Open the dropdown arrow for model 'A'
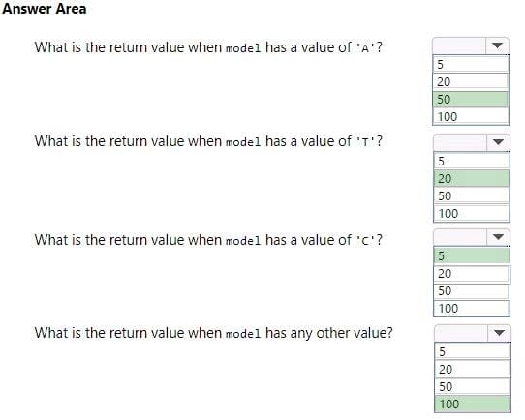The height and width of the screenshot is (420, 525). 498,45
